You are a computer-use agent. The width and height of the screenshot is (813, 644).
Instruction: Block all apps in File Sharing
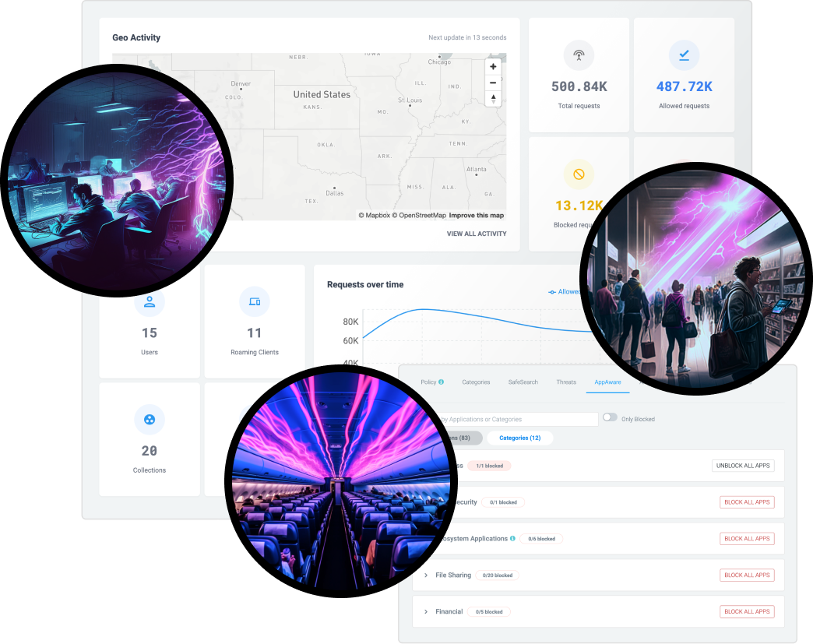(x=747, y=575)
